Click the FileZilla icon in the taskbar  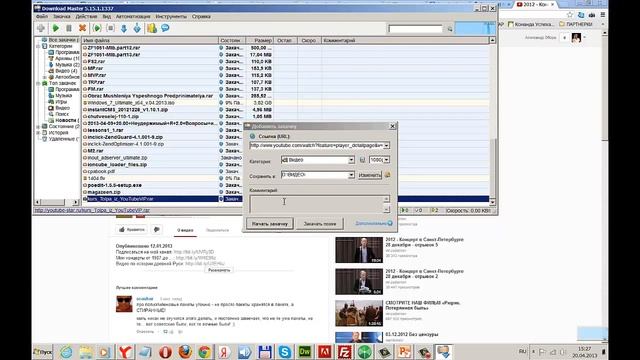[x=344, y=352]
